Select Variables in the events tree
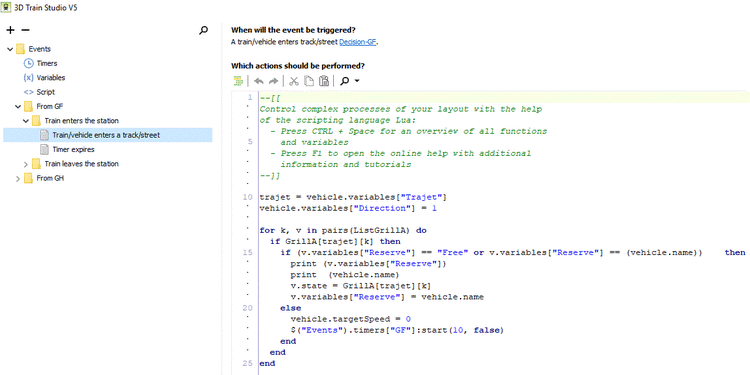 tap(51, 77)
